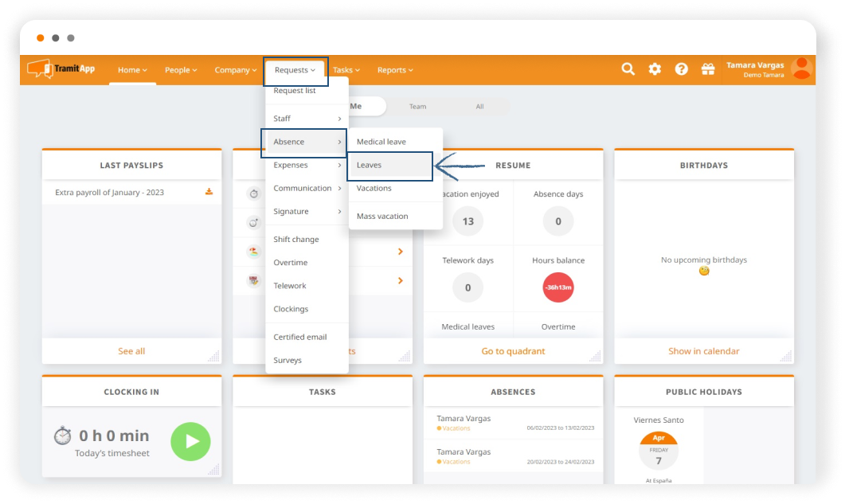Click the search magnifier icon
Viewport: 845px width, 504px height.
pyautogui.click(x=628, y=69)
